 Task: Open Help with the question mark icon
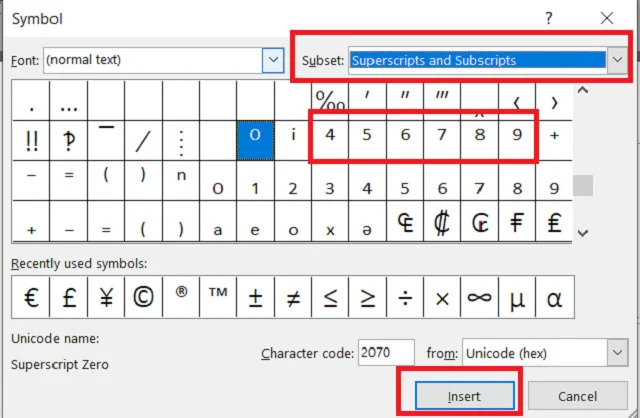click(549, 18)
